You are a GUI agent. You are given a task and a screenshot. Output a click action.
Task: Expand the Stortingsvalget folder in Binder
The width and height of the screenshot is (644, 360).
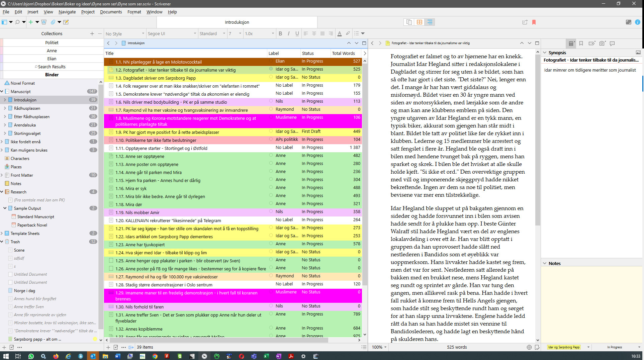pyautogui.click(x=5, y=133)
